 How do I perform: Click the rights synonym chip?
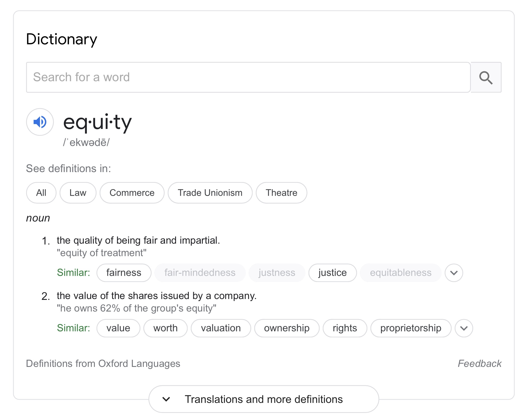pos(345,328)
